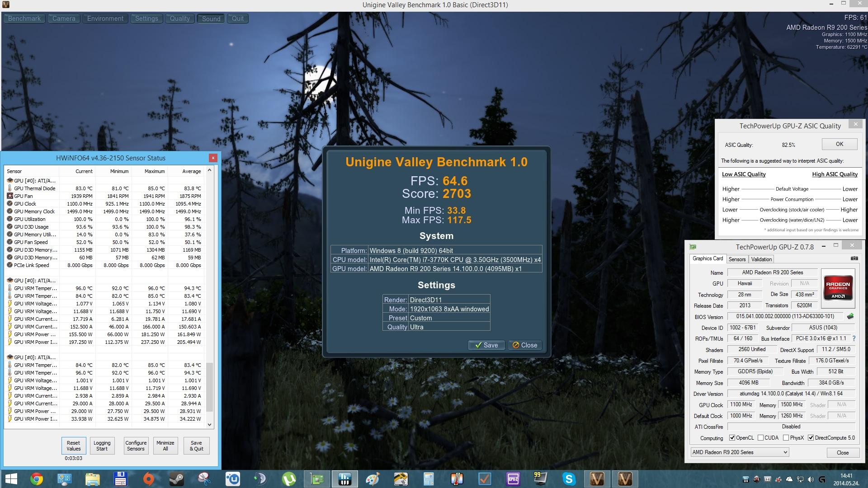
Task: Switch to the Validation tab in GPU-Z
Action: click(761, 259)
